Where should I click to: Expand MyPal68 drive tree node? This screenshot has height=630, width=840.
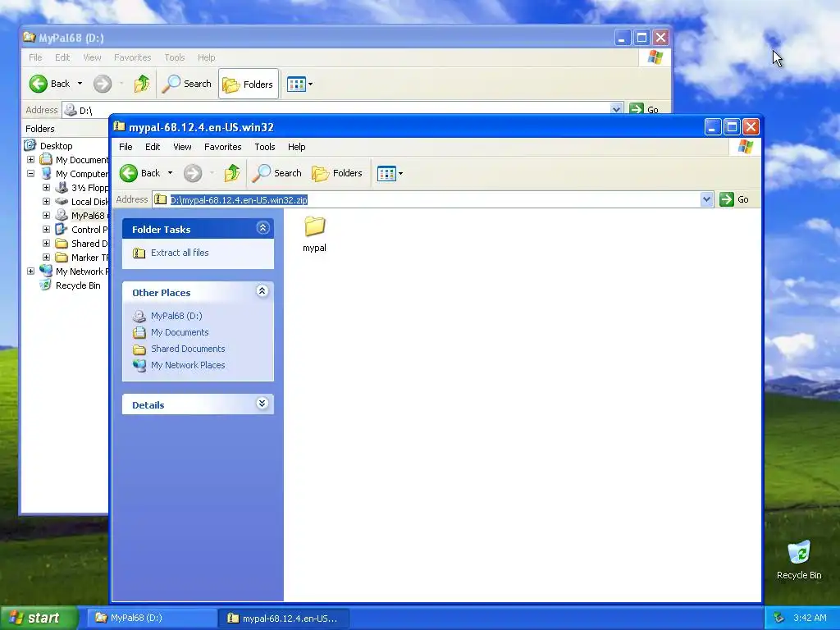[46, 216]
